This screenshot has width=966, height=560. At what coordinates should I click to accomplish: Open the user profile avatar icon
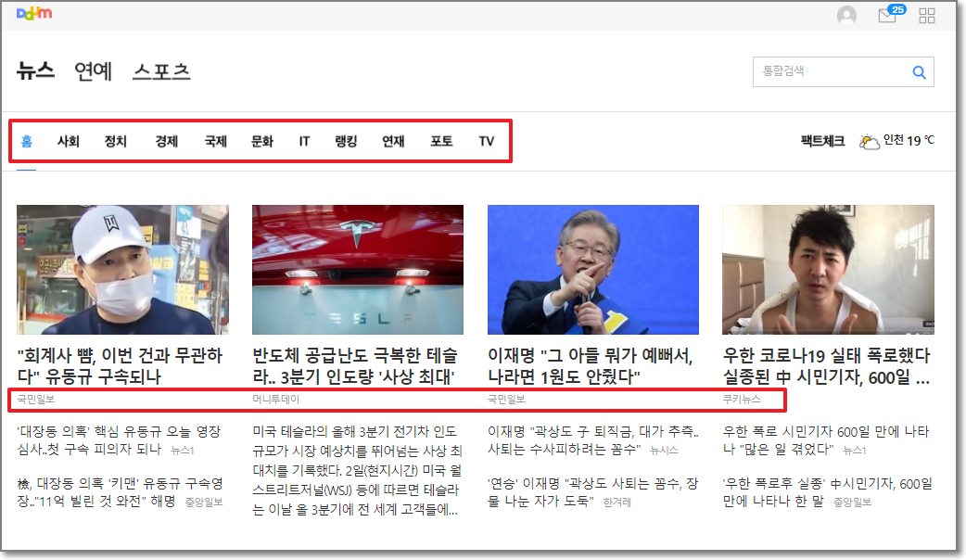846,15
